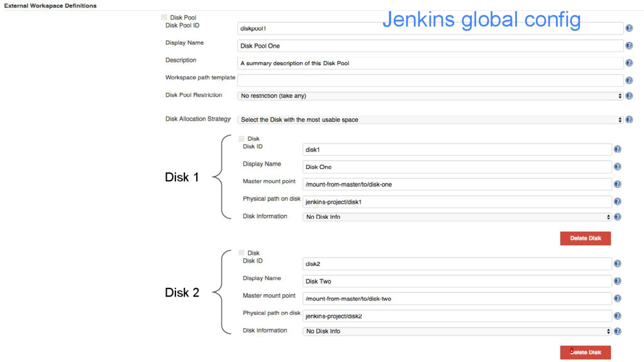Click the jenkins-project/disk2 path field

pyautogui.click(x=457, y=316)
